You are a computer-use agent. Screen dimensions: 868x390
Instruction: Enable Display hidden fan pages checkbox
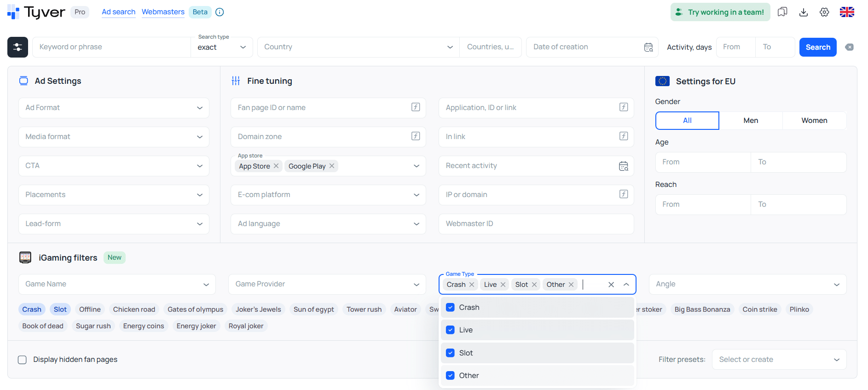[22, 360]
